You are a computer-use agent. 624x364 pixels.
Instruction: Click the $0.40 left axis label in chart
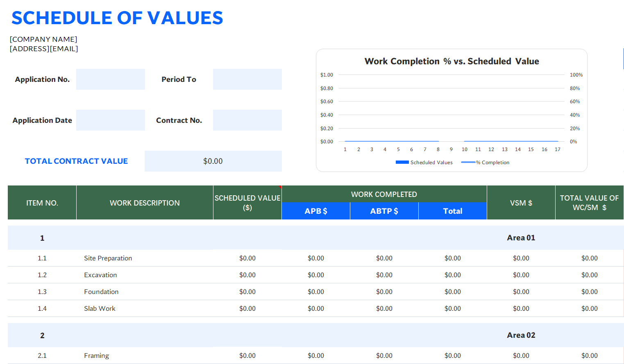point(327,115)
